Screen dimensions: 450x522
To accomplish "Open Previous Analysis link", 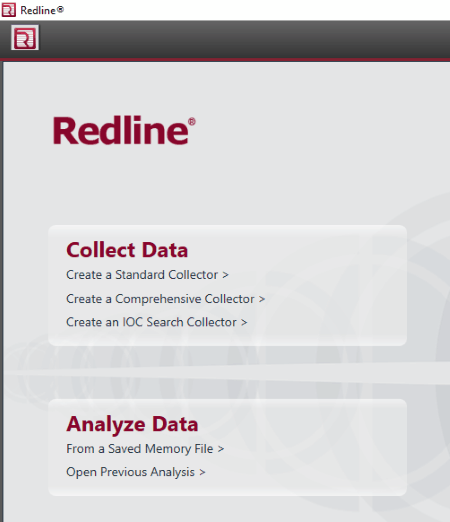I will pos(136,472).
